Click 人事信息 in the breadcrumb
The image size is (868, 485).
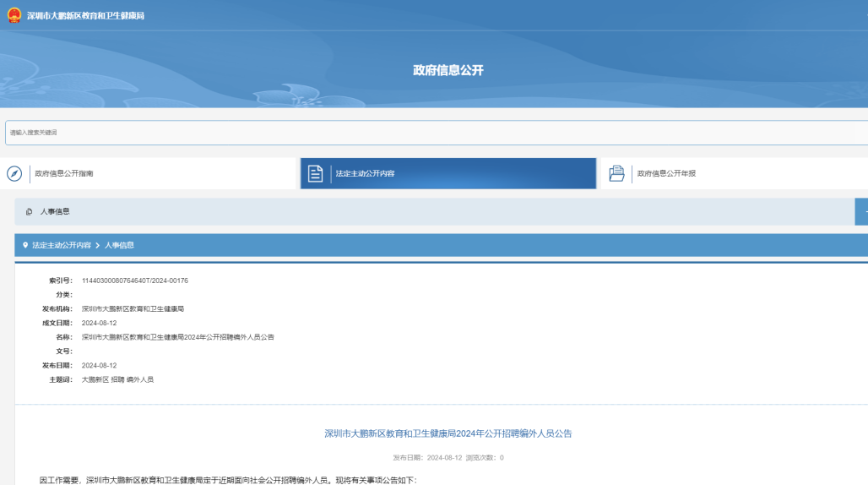pos(119,245)
